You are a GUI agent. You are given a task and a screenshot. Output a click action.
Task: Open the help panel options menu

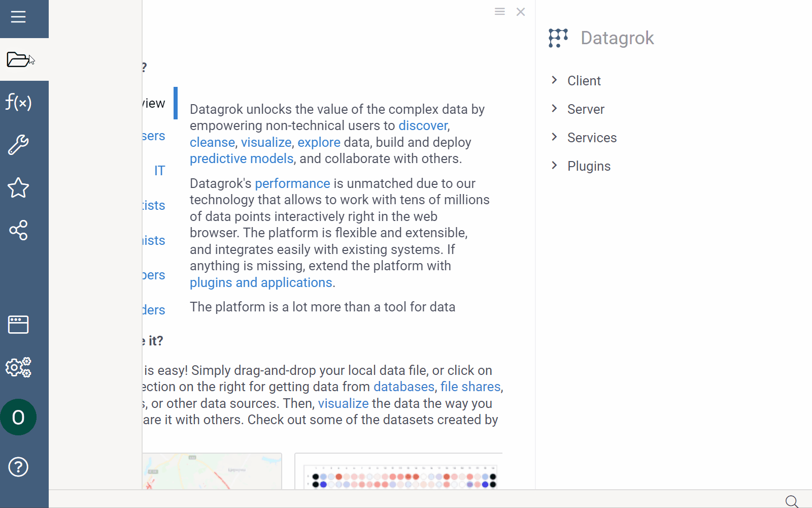click(499, 11)
